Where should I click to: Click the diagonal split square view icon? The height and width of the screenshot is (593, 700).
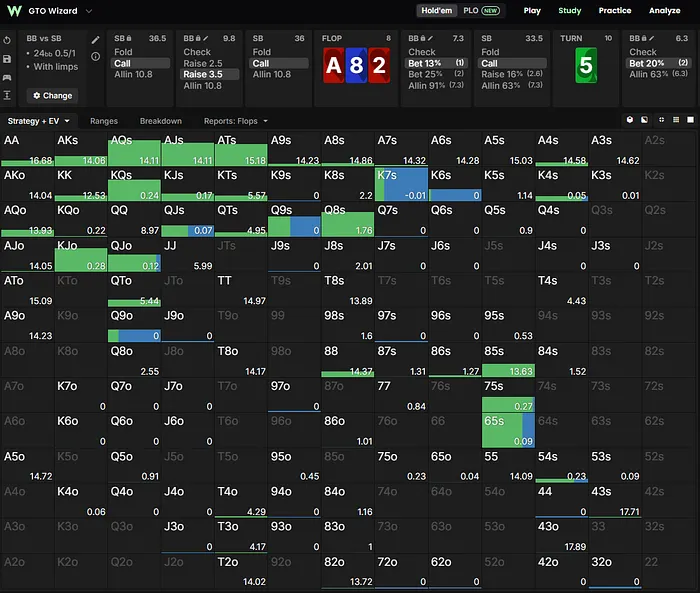[644, 120]
